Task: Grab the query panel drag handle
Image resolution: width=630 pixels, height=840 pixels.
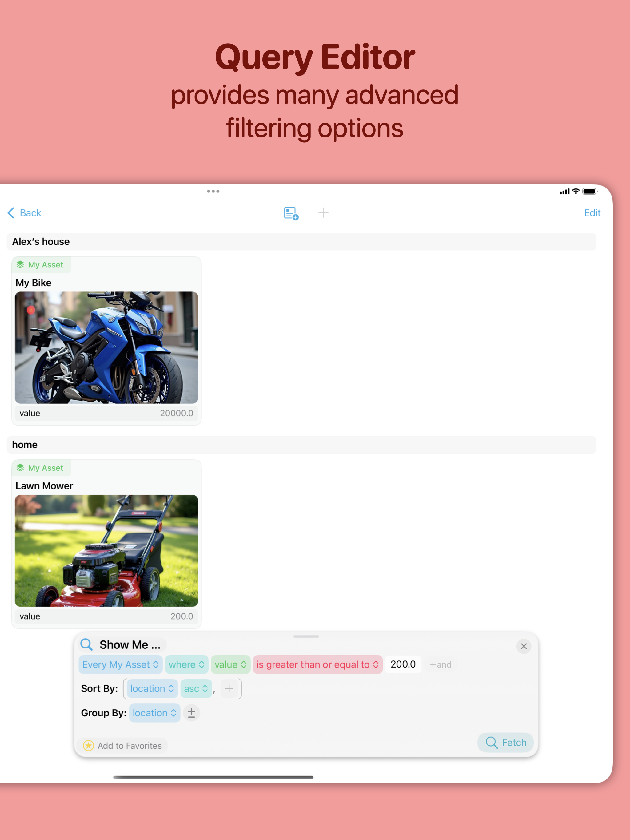Action: [x=306, y=636]
